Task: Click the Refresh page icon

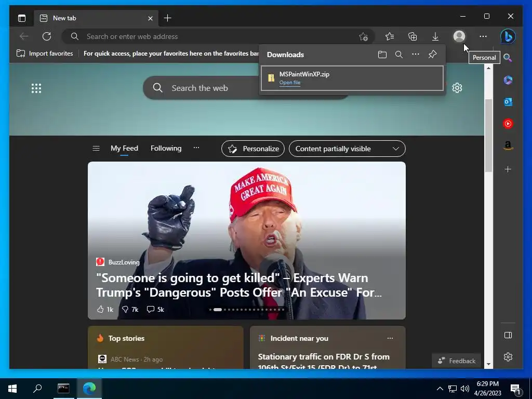Action: [47, 36]
